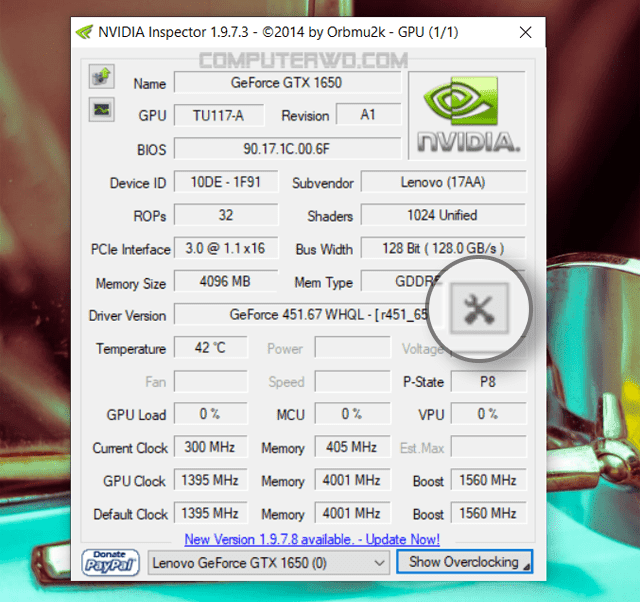The width and height of the screenshot is (640, 602).
Task: Click the GPU Clock row Memory 4001 MHz
Action: pos(353,480)
